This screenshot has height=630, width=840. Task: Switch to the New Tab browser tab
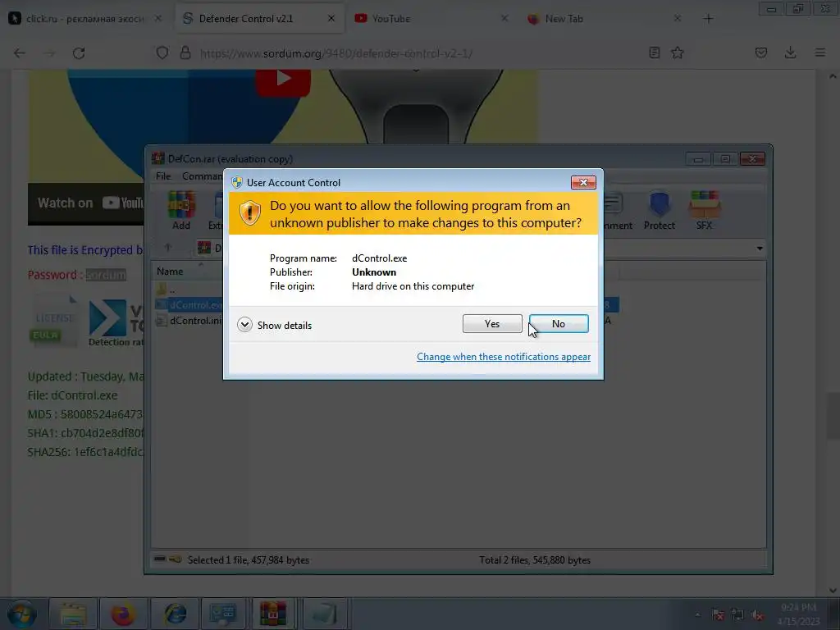[605, 19]
